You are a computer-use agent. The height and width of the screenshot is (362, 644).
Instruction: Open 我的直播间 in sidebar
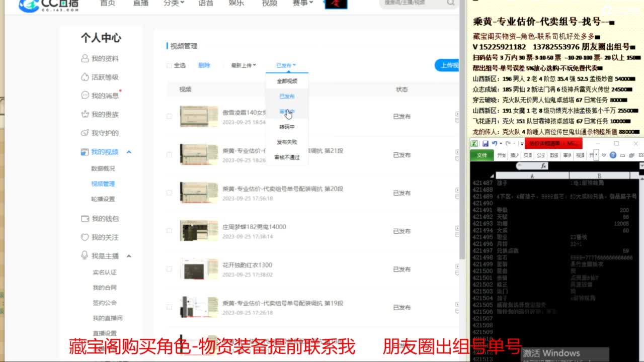coord(107,318)
